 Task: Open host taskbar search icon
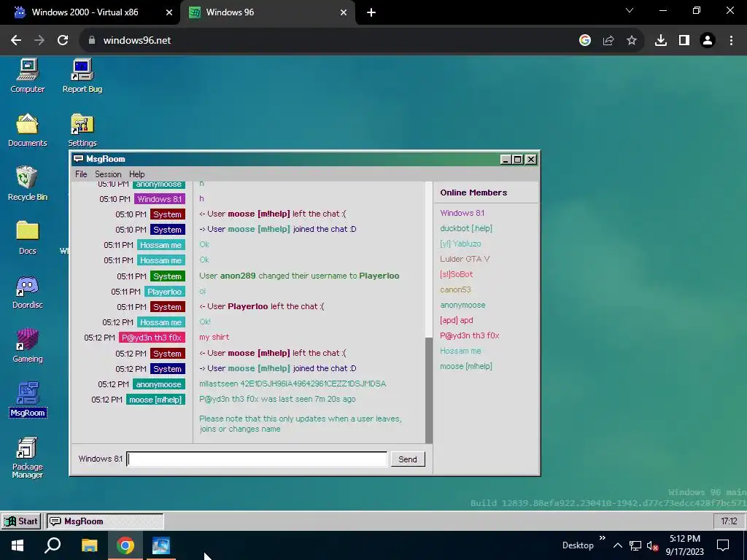[x=53, y=545]
